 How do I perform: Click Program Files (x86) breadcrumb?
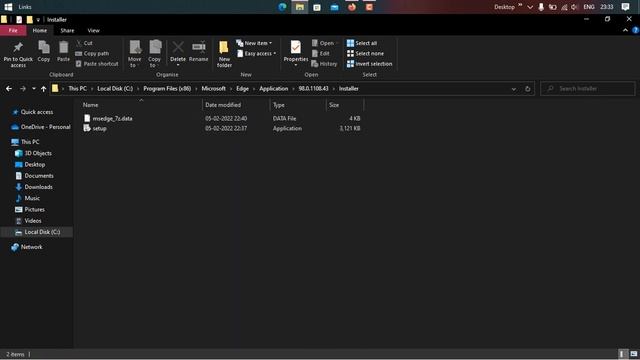click(167, 89)
